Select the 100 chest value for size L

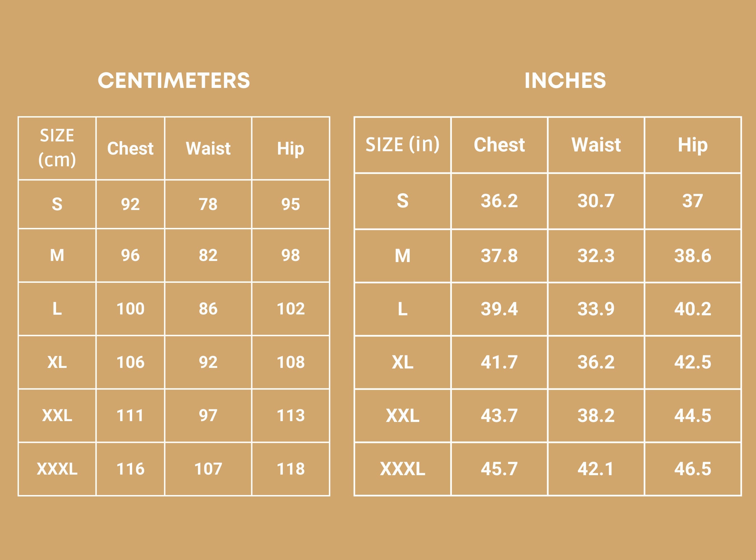coord(130,309)
